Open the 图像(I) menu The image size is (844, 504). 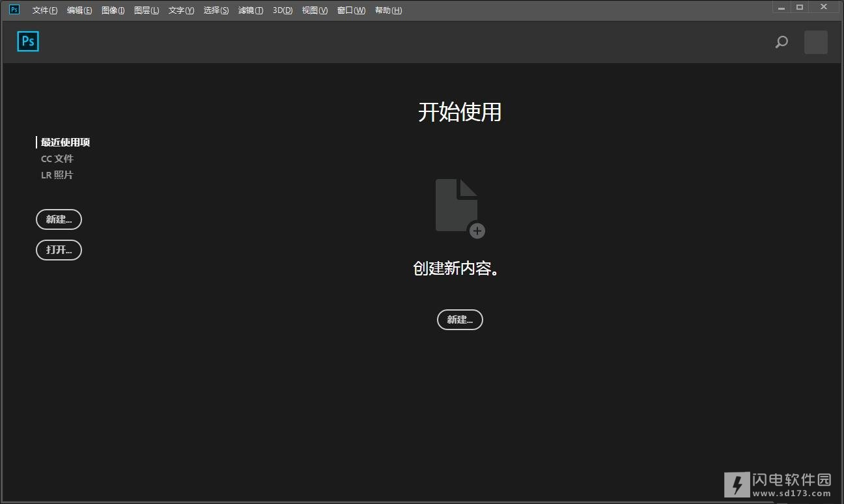[x=113, y=10]
